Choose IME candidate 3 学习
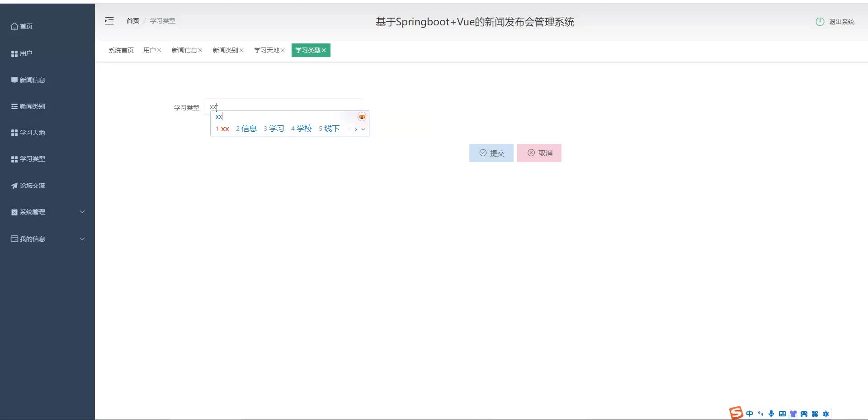This screenshot has height=420, width=868. pos(274,129)
